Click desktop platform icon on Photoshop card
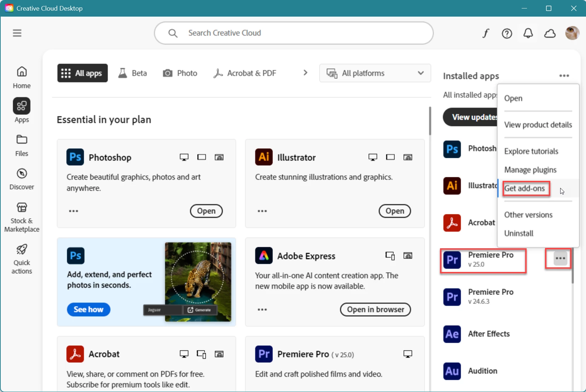The width and height of the screenshot is (586, 392). [x=184, y=157]
